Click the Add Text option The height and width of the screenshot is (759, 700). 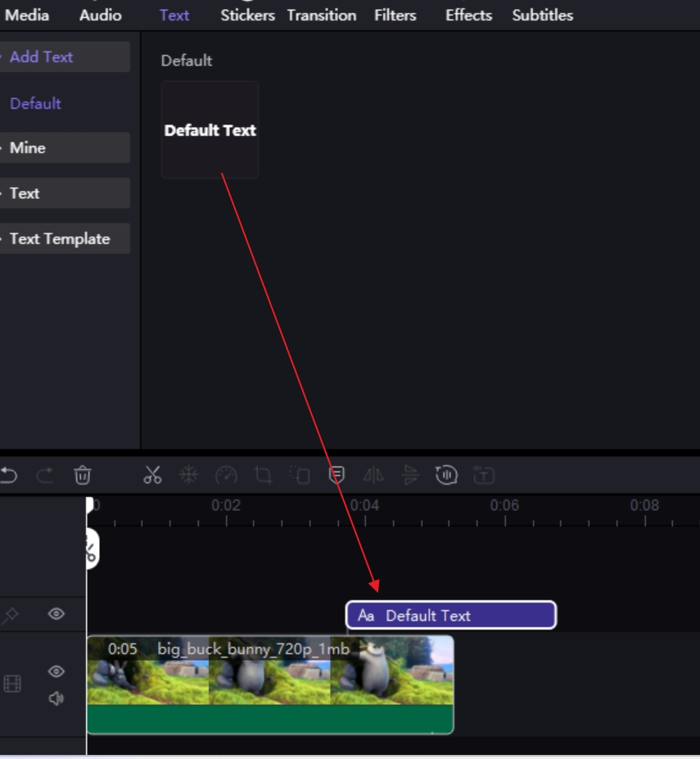click(x=43, y=56)
